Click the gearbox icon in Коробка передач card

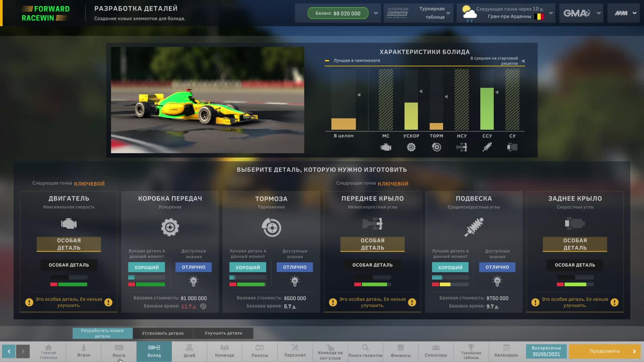[x=170, y=228]
